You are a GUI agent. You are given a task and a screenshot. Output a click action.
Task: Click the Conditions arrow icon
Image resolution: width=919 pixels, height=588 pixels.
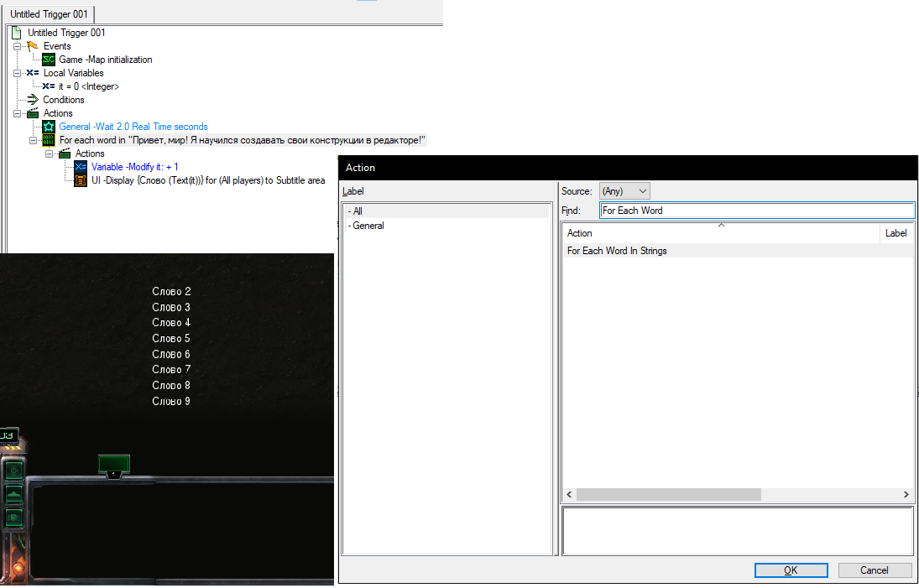point(33,100)
